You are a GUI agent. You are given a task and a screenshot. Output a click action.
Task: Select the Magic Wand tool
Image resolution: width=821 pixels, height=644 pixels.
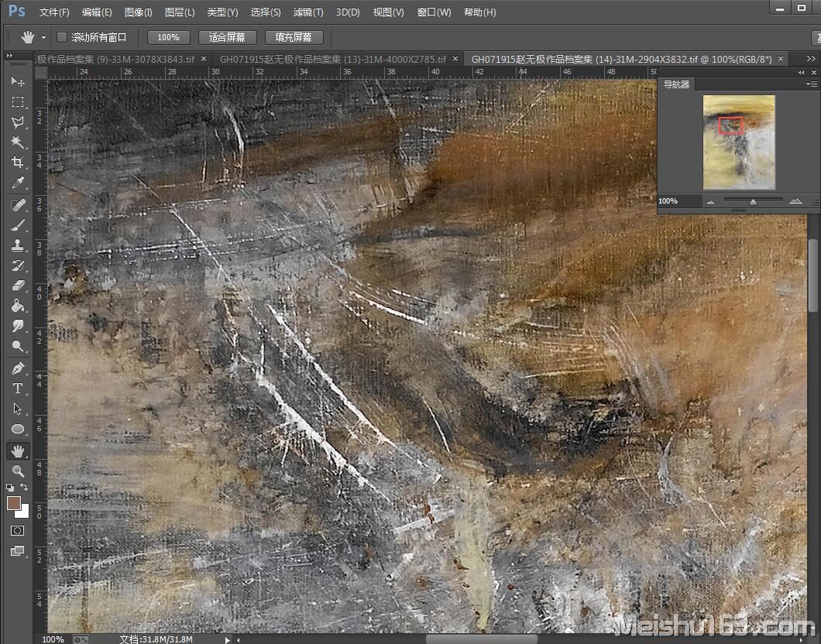[x=18, y=142]
